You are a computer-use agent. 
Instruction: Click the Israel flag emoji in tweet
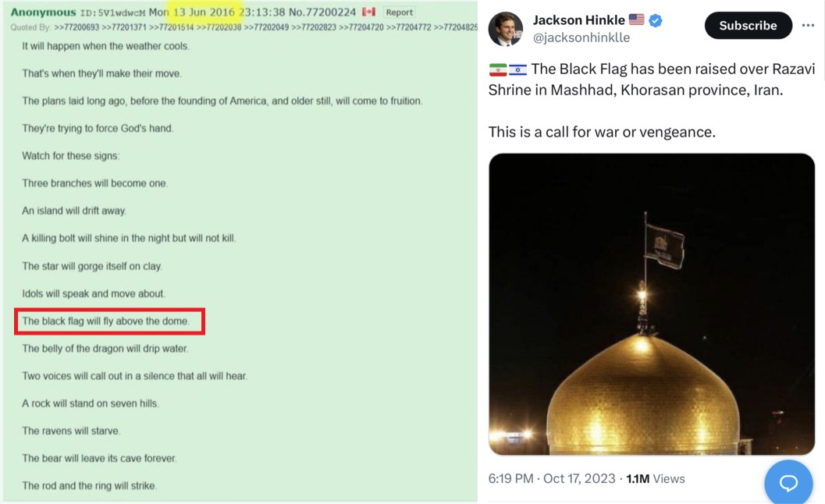pos(517,69)
